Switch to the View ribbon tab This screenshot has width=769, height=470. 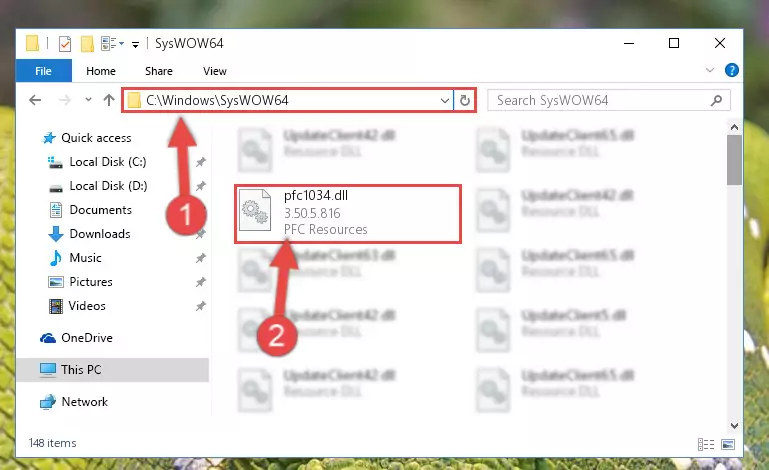click(x=215, y=71)
